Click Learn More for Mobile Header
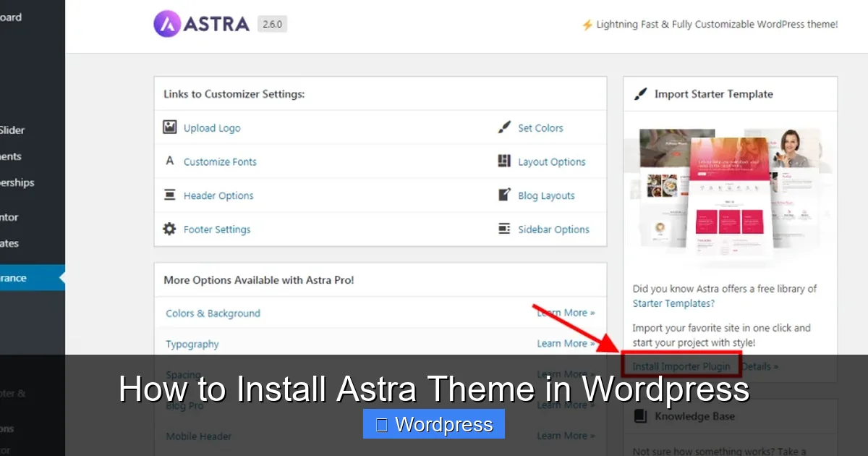 tap(566, 436)
